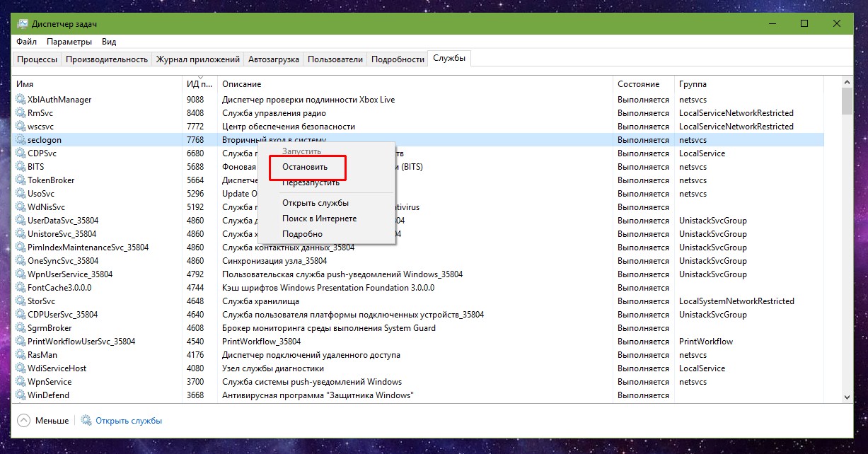The height and width of the screenshot is (454, 868).
Task: Collapse view with the Меньше arrow button
Action: (x=24, y=421)
